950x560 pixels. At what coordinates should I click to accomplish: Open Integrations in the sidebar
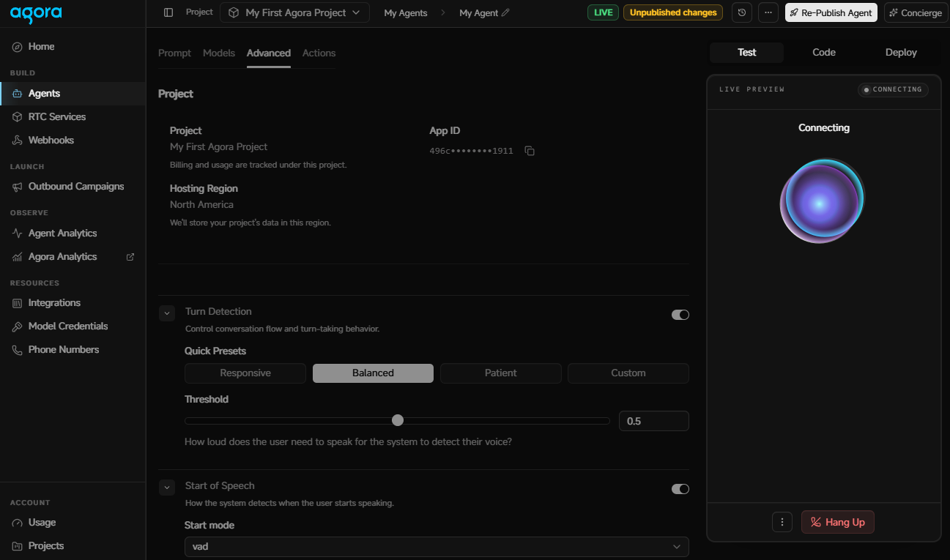(x=73, y=303)
